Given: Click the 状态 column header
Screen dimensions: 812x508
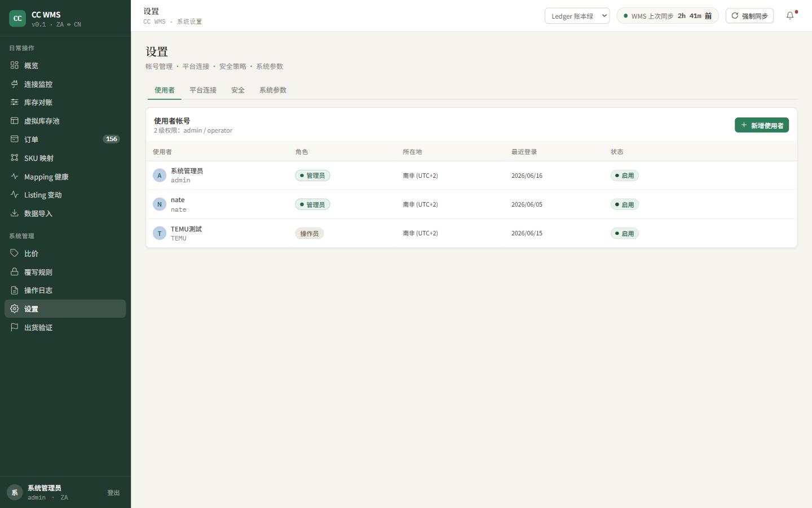Looking at the screenshot, I should (617, 152).
